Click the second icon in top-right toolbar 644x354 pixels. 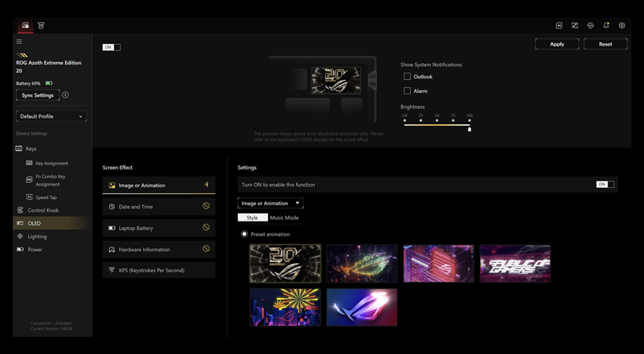(575, 26)
